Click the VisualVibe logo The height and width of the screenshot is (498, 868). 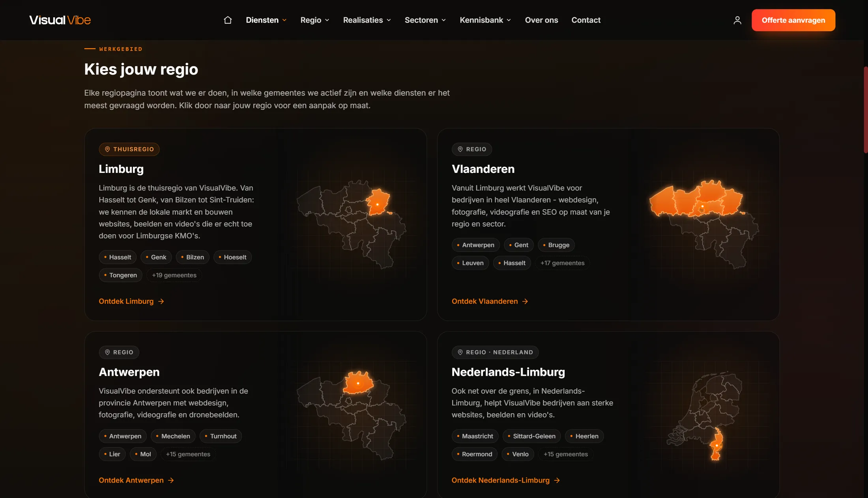pos(60,20)
